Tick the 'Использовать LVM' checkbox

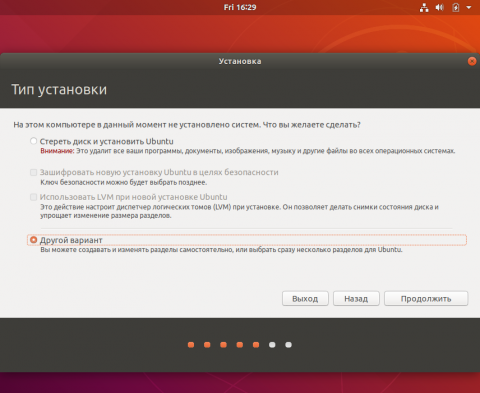[33, 197]
